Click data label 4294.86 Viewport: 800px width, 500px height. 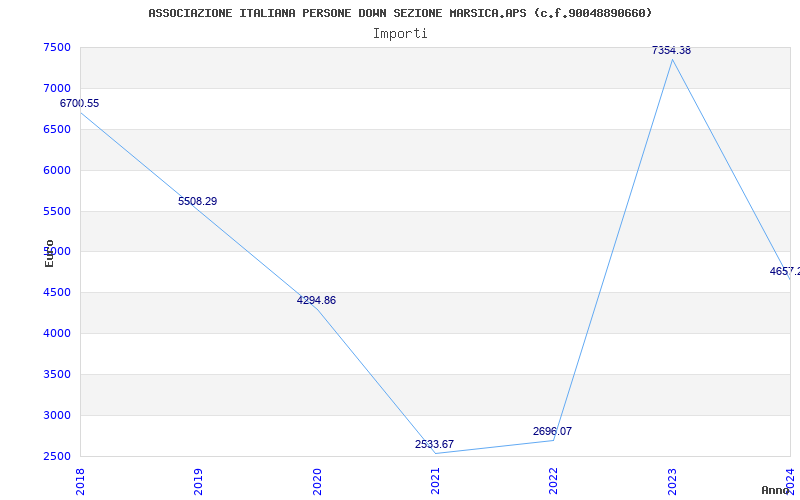point(316,301)
